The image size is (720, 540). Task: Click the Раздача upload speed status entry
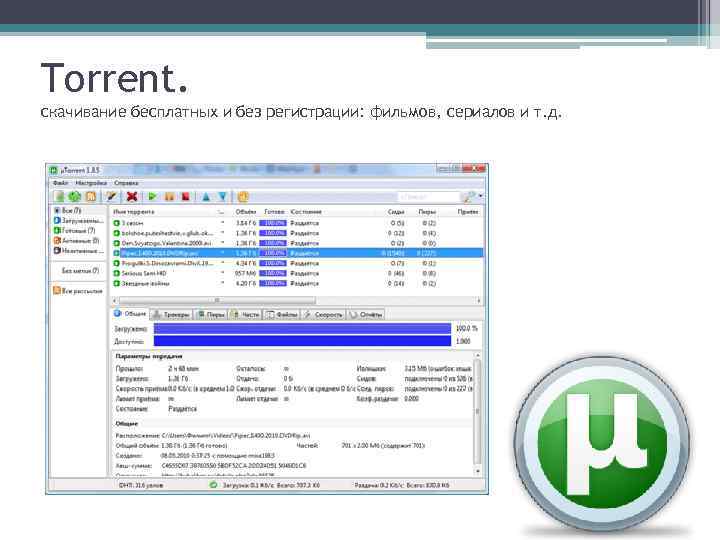pyautogui.click(x=402, y=485)
